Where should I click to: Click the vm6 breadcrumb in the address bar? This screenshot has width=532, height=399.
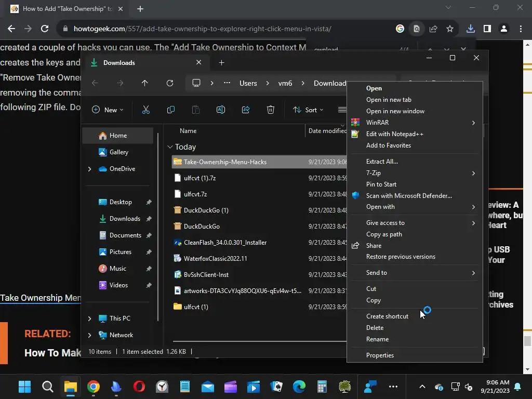pyautogui.click(x=285, y=83)
